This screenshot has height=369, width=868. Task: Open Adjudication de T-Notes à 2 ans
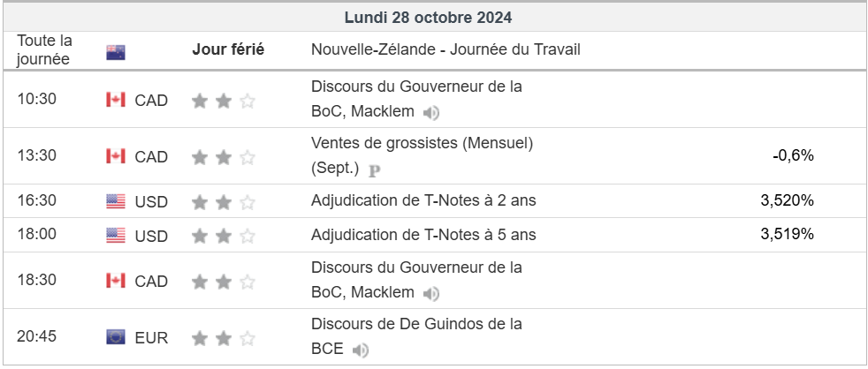[x=423, y=200]
